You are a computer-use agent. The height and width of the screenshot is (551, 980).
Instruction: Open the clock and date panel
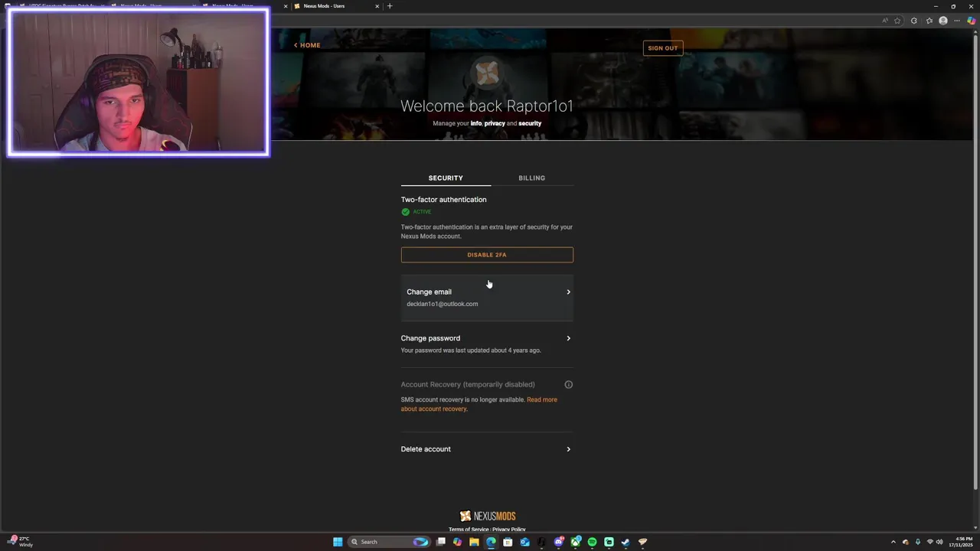960,542
